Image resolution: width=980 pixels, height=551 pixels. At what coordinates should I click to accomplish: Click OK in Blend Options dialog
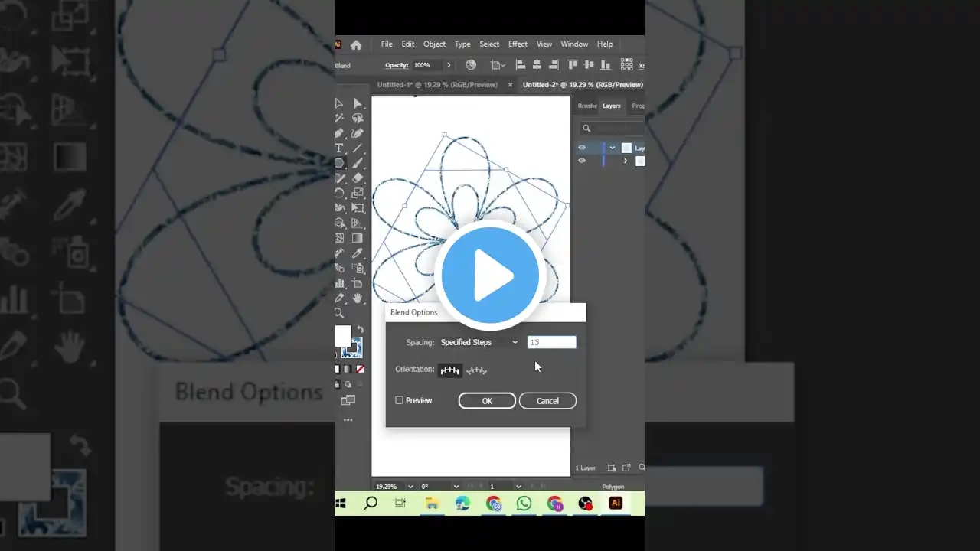click(487, 401)
